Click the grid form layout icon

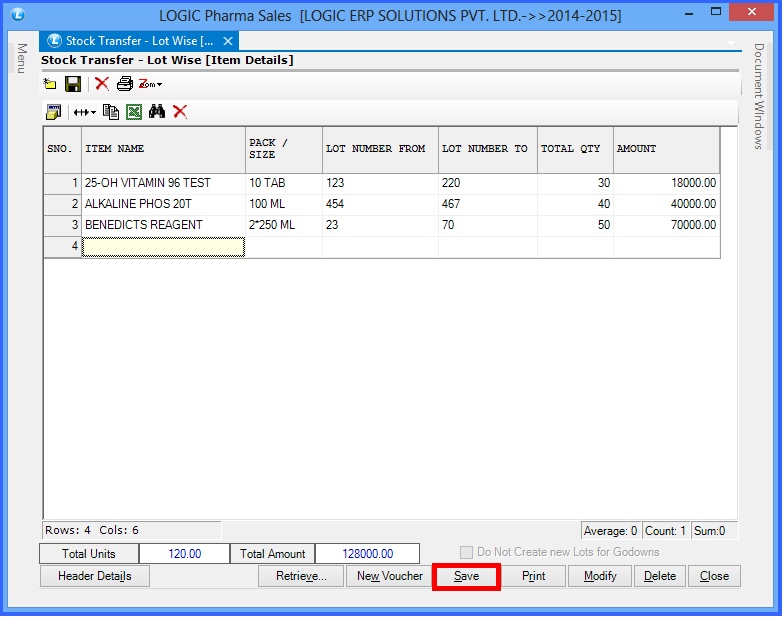[53, 112]
